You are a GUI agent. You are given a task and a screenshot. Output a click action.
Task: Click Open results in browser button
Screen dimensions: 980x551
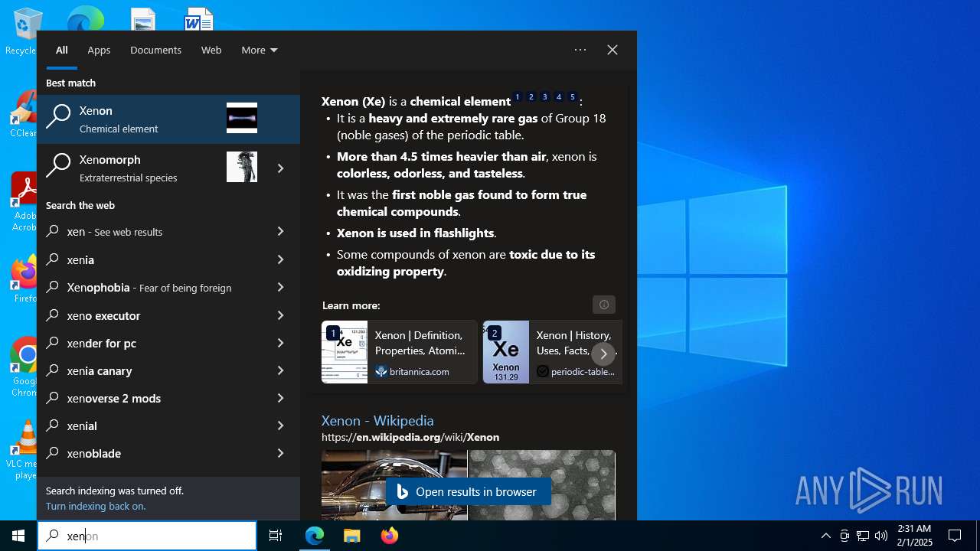click(x=468, y=491)
